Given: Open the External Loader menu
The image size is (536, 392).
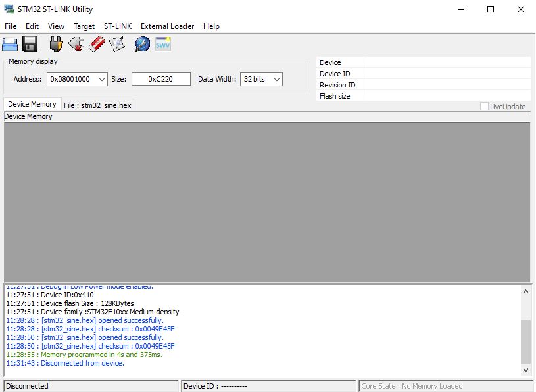Looking at the screenshot, I should click(x=167, y=26).
